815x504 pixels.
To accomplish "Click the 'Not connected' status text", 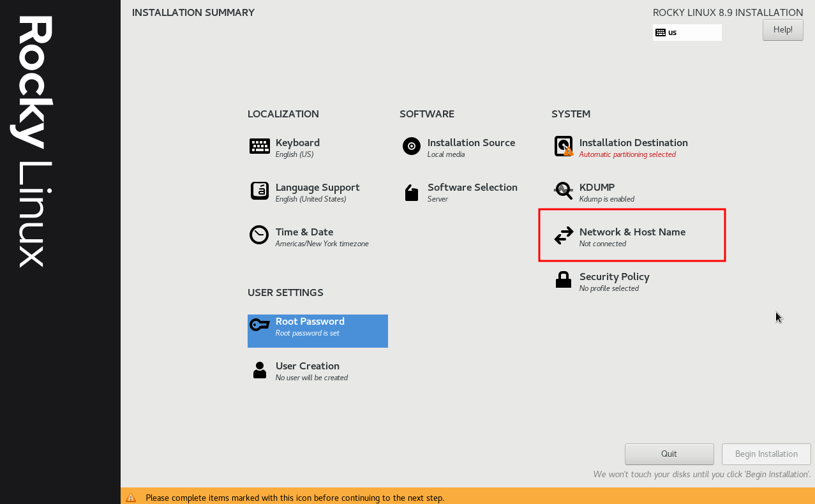I will tap(602, 244).
